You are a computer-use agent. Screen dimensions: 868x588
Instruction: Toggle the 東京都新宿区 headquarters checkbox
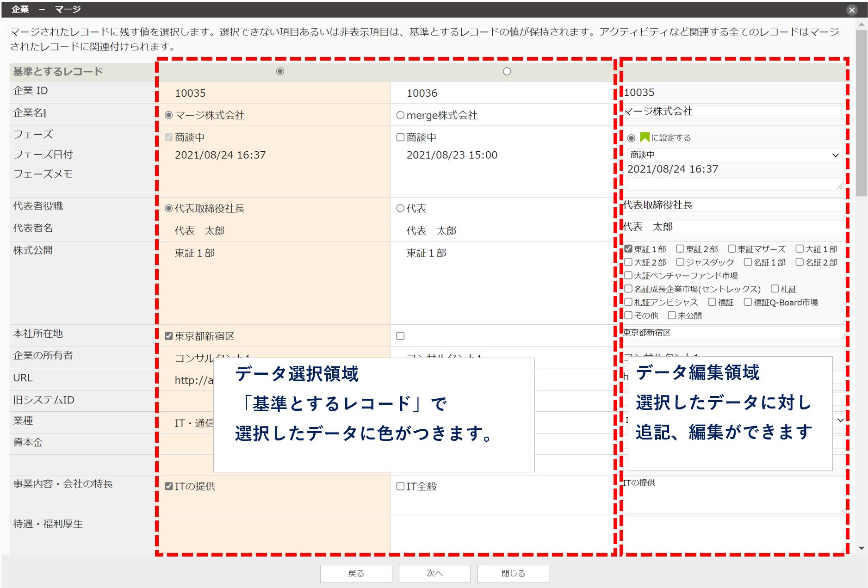pyautogui.click(x=169, y=336)
